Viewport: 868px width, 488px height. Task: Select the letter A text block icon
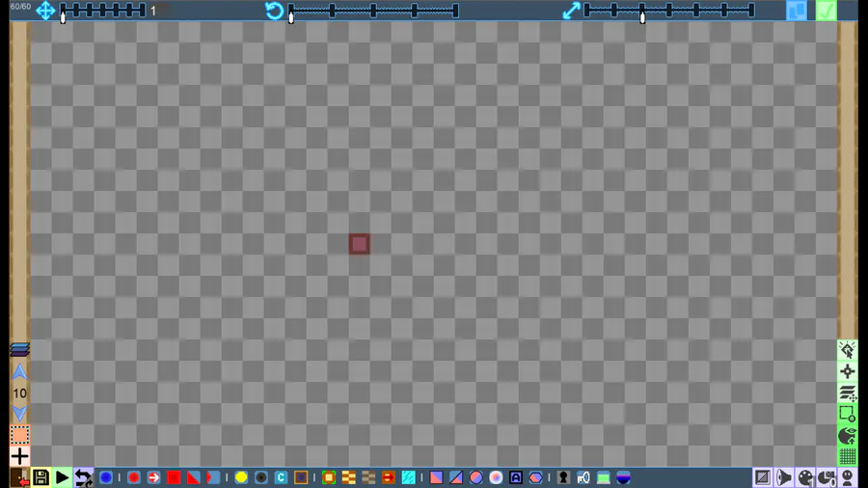pos(516,477)
